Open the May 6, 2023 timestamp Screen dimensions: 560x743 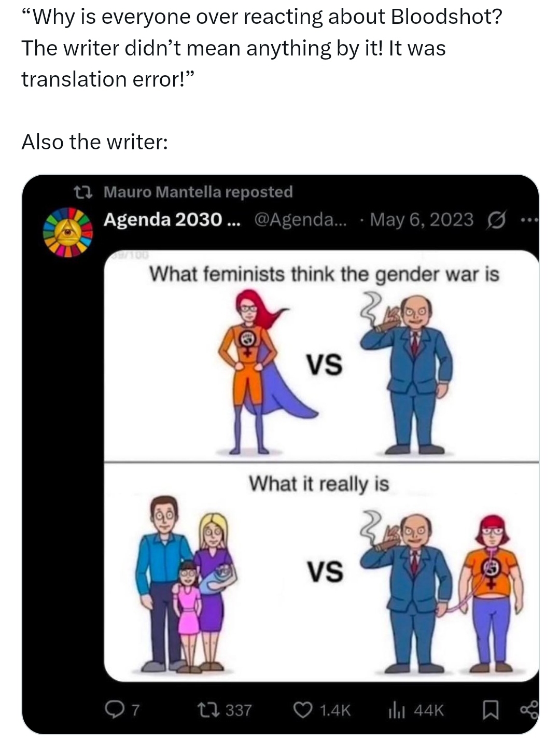(422, 220)
